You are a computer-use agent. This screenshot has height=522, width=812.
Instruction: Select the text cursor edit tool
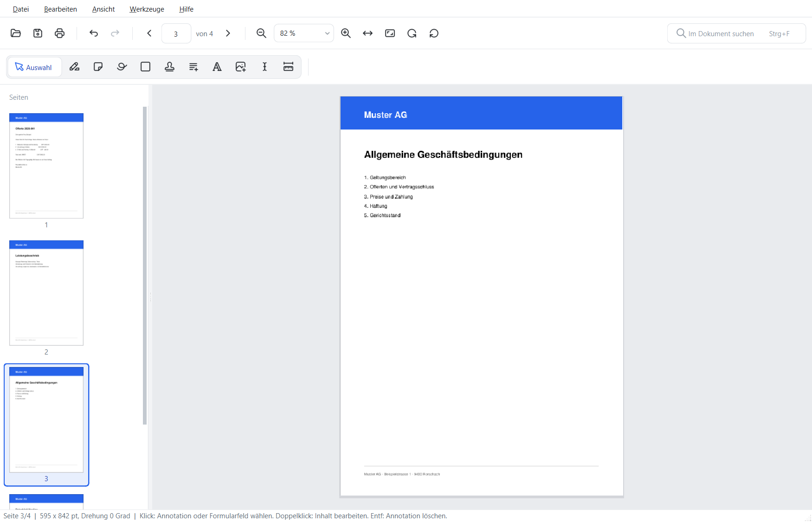click(x=264, y=67)
